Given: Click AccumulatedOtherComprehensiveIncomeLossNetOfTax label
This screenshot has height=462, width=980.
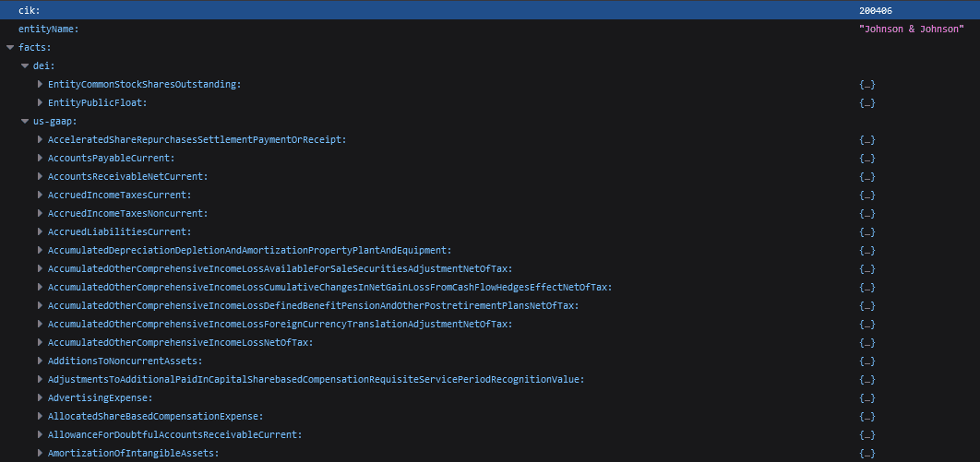Looking at the screenshot, I should point(181,342).
